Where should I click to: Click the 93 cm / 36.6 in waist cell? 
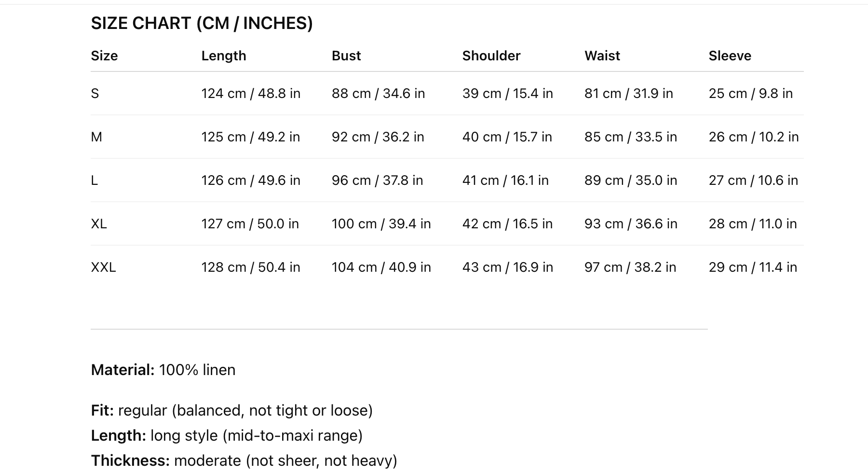pos(631,223)
